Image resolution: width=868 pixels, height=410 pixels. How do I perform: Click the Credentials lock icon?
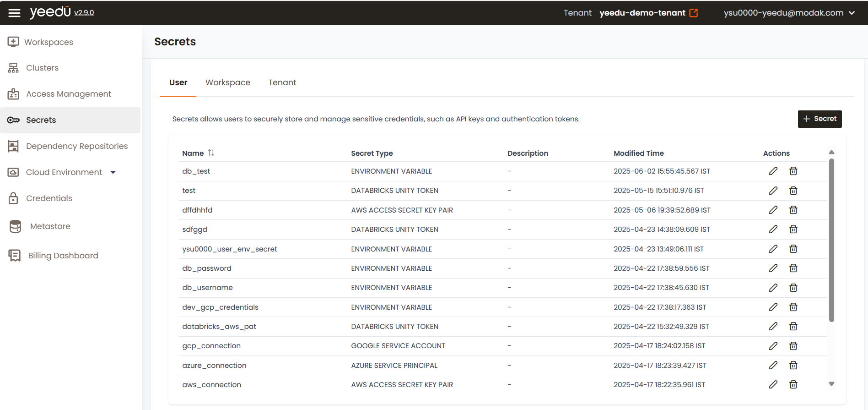tap(13, 198)
